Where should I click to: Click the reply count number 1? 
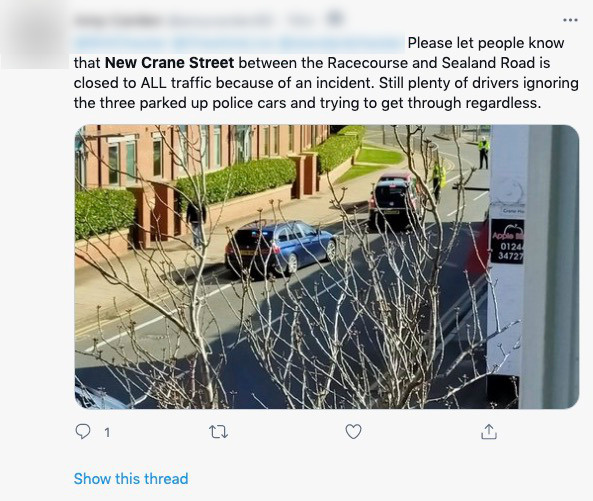(x=107, y=432)
